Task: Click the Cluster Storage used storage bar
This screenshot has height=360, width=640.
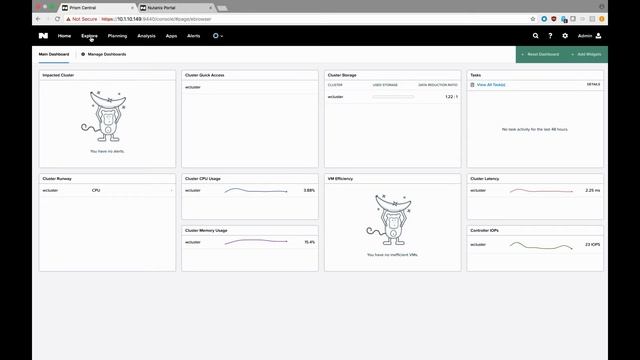Action: pos(393,97)
